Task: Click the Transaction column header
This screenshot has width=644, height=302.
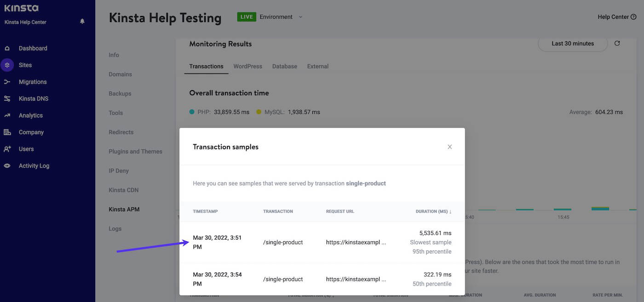Action: (278, 211)
